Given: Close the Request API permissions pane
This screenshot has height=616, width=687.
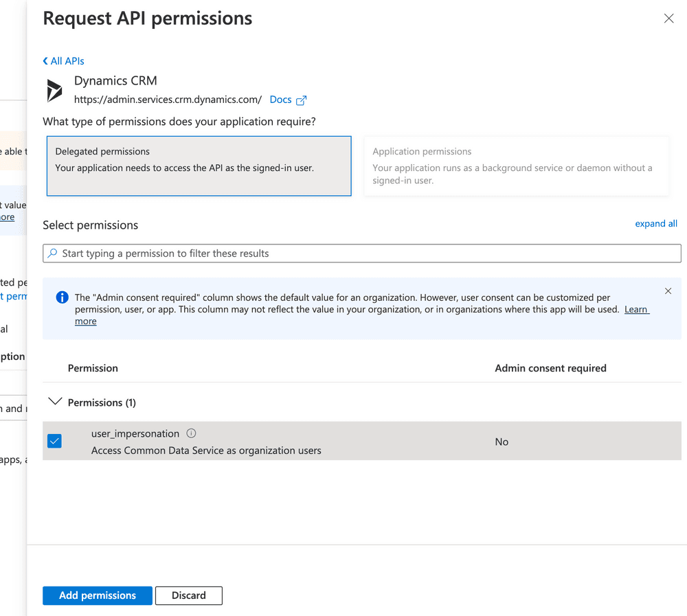Looking at the screenshot, I should pyautogui.click(x=668, y=19).
